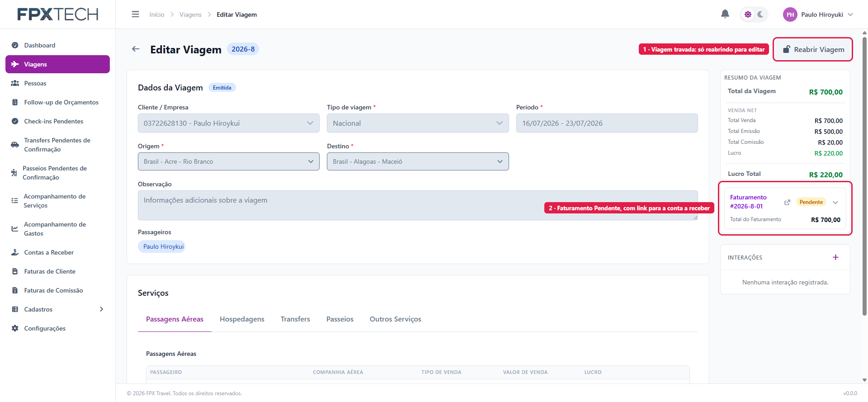Switch to dark mode moon toggle
The width and height of the screenshot is (868, 402).
tap(760, 14)
